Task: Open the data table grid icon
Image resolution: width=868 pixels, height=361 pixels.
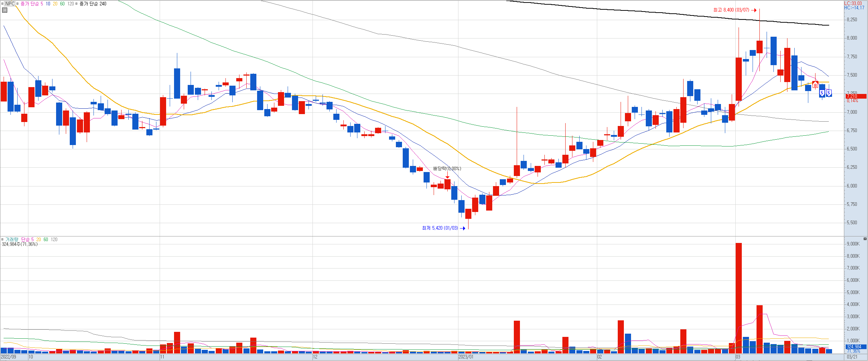Action: (5, 10)
